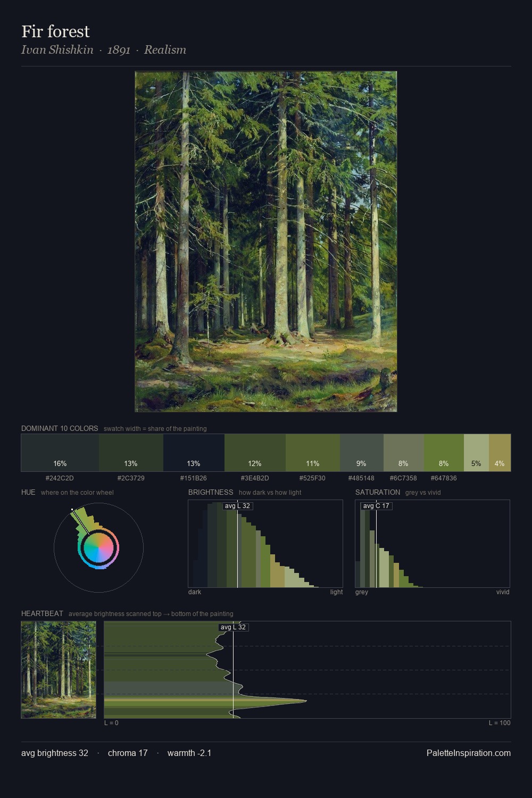
Task: Click the hex label #3E4B2D
Action: click(255, 478)
